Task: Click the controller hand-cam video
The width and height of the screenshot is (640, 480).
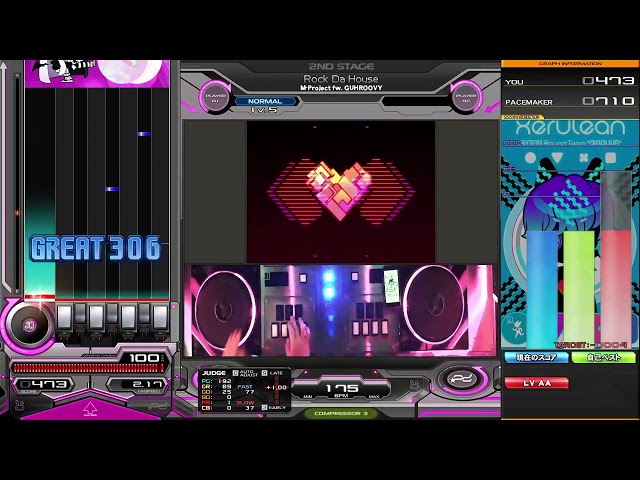Action: click(x=341, y=310)
